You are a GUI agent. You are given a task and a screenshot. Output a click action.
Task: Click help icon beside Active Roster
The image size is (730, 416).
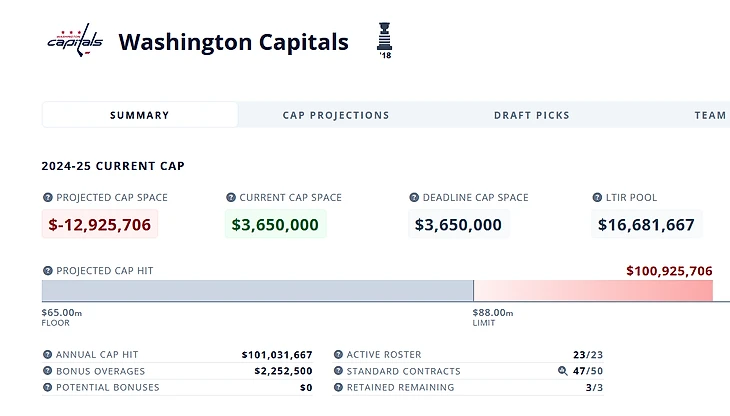338,355
